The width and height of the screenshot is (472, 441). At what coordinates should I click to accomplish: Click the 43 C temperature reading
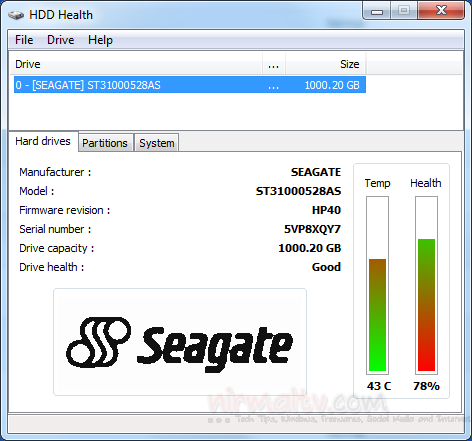[x=379, y=386]
